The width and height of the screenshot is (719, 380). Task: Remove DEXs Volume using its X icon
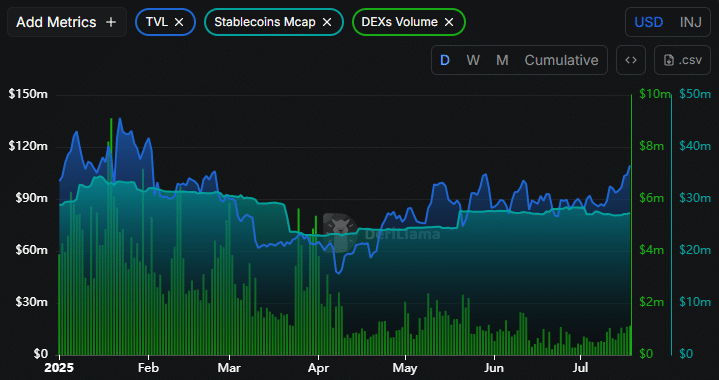[449, 22]
